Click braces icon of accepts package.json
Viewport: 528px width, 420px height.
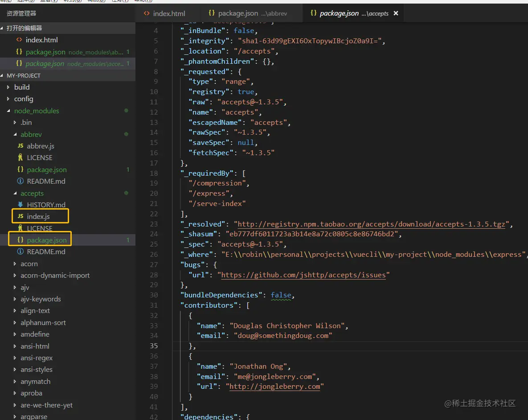pos(20,240)
